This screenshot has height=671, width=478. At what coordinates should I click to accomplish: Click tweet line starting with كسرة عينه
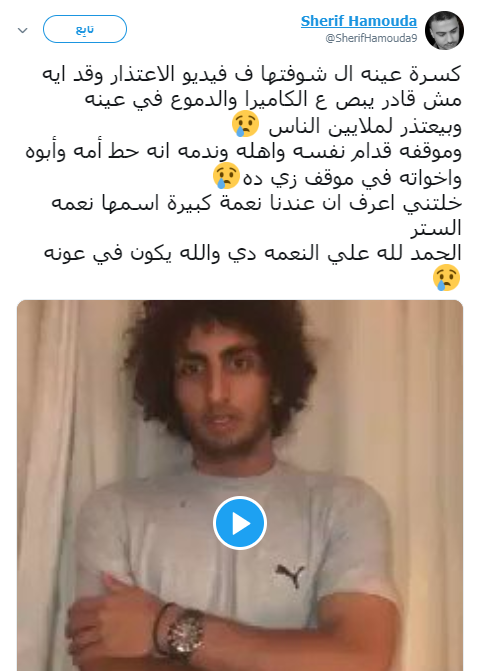(x=252, y=74)
